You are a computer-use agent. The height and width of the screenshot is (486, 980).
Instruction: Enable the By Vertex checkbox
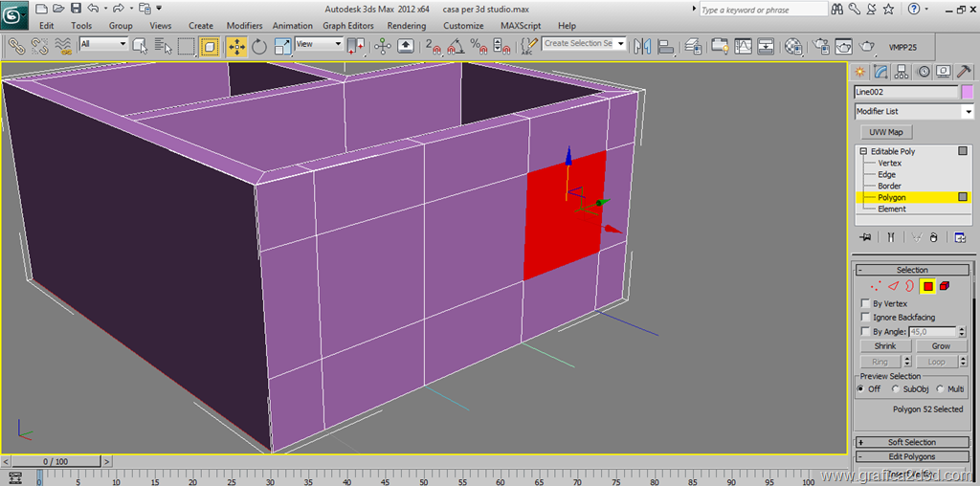pyautogui.click(x=866, y=304)
